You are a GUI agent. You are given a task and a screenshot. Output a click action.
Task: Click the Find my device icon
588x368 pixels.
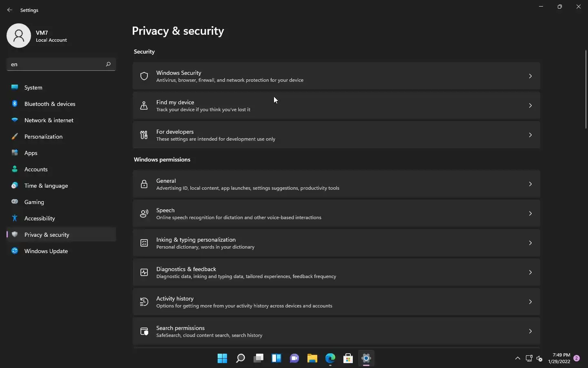coord(144,105)
